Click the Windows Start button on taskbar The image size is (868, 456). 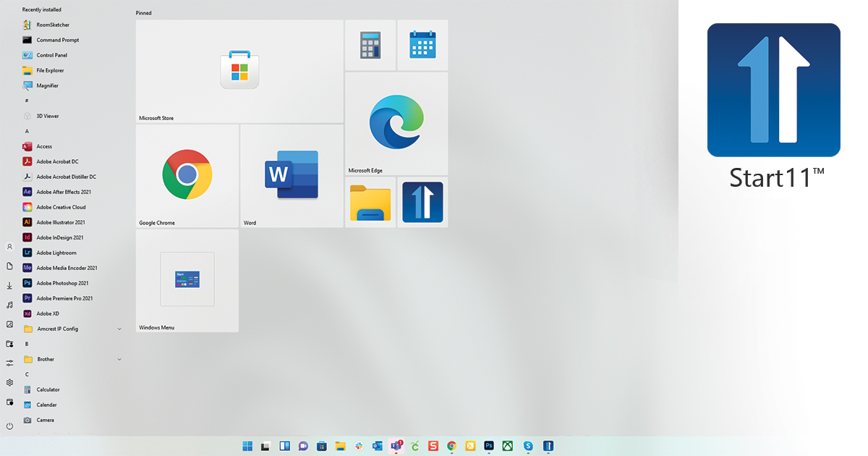pos(248,446)
